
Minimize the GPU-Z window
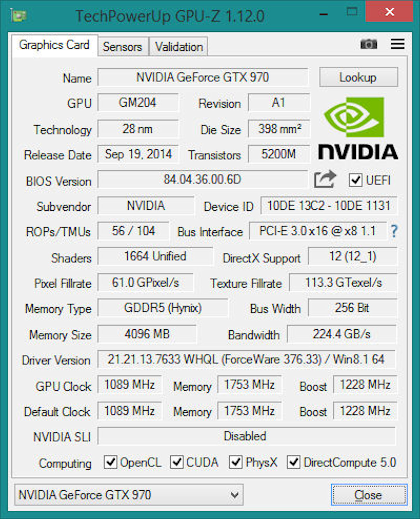point(324,14)
